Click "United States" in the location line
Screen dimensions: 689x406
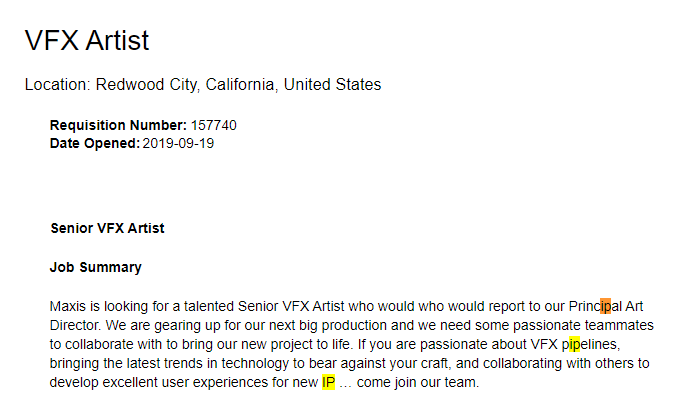[332, 85]
